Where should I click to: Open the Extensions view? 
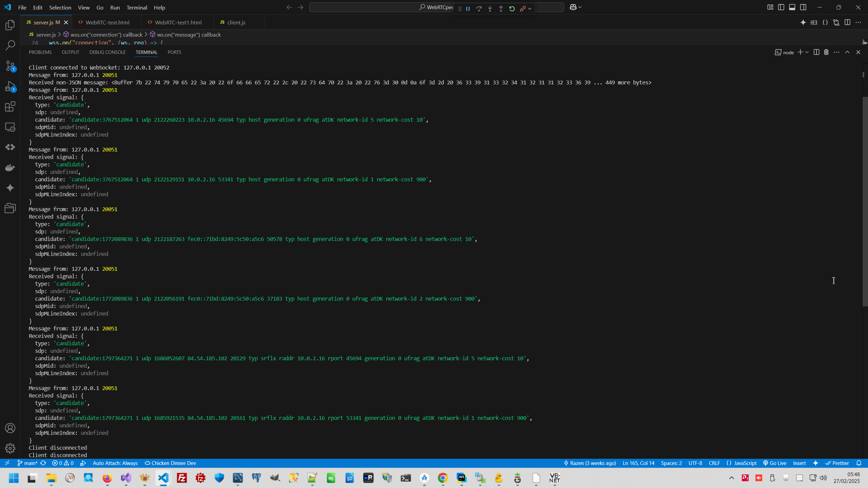(10, 107)
